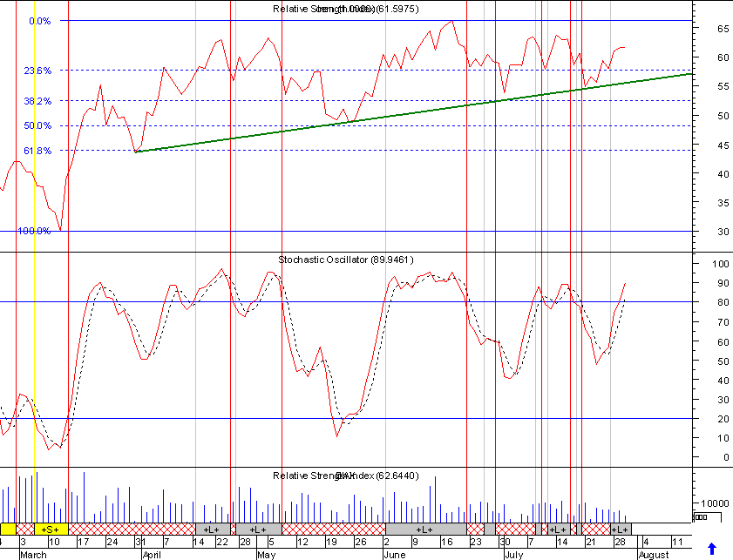This screenshot has height=560, width=733.
Task: Click the 20 value on stochastic axis
Action: click(x=723, y=419)
